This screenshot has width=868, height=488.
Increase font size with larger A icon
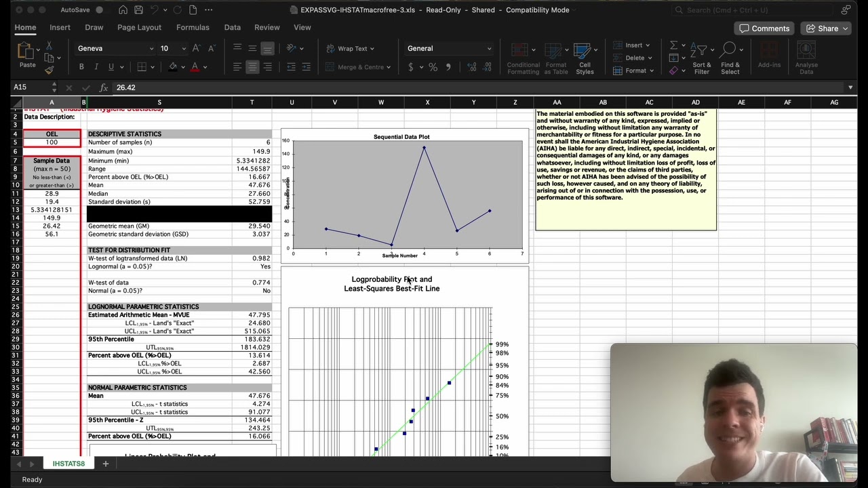point(197,48)
